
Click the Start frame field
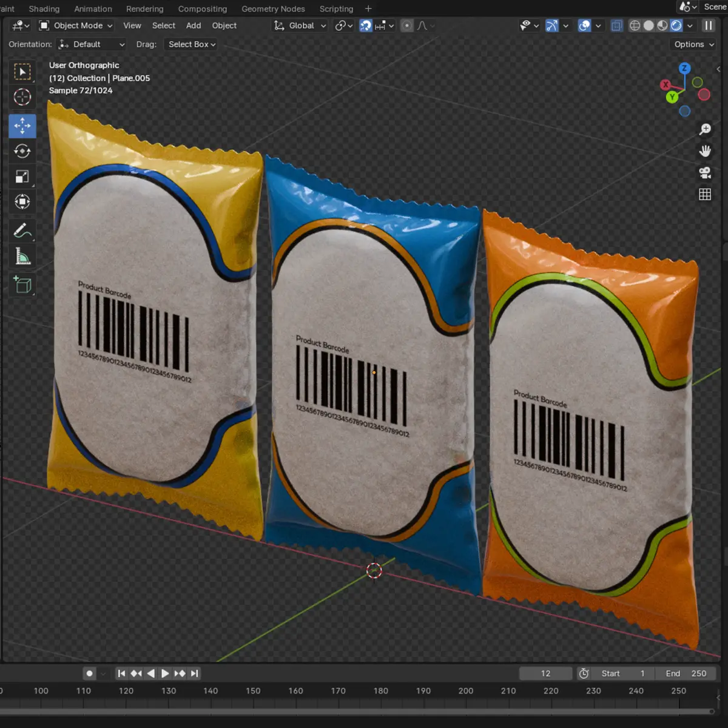click(x=623, y=673)
